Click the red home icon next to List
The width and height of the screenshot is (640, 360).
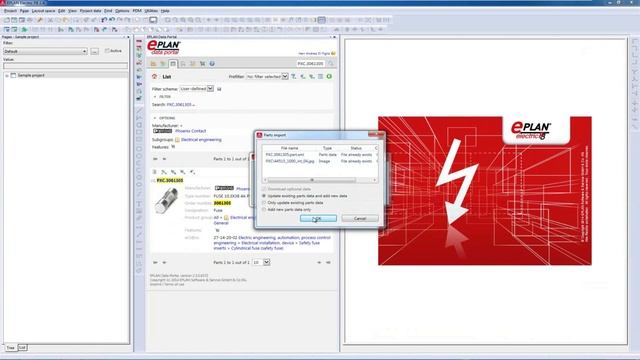154,76
